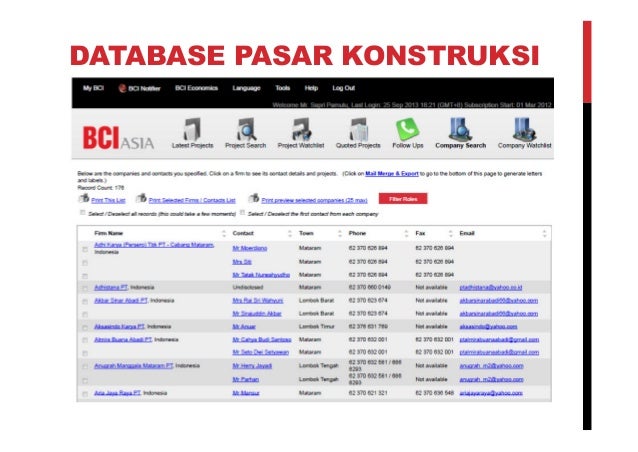The image size is (638, 452).
Task: Sort by Town column arrows
Action: coord(340,233)
